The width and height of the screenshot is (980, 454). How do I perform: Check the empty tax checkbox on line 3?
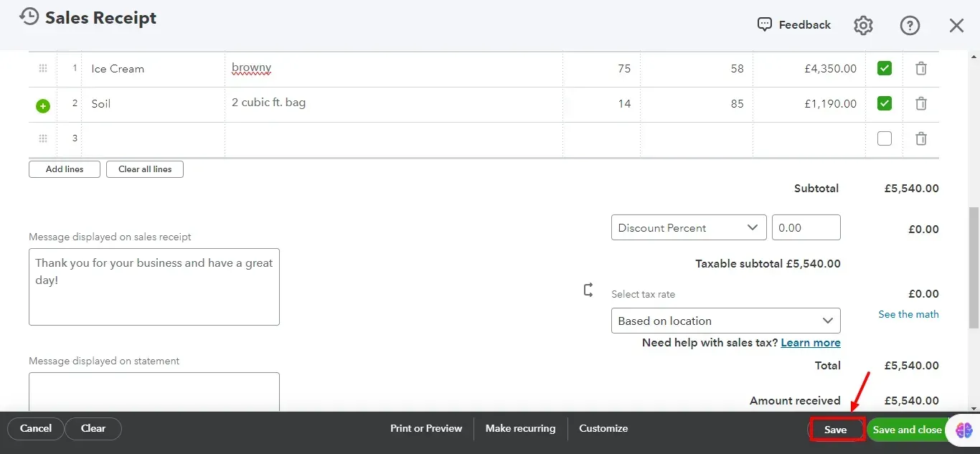point(884,138)
